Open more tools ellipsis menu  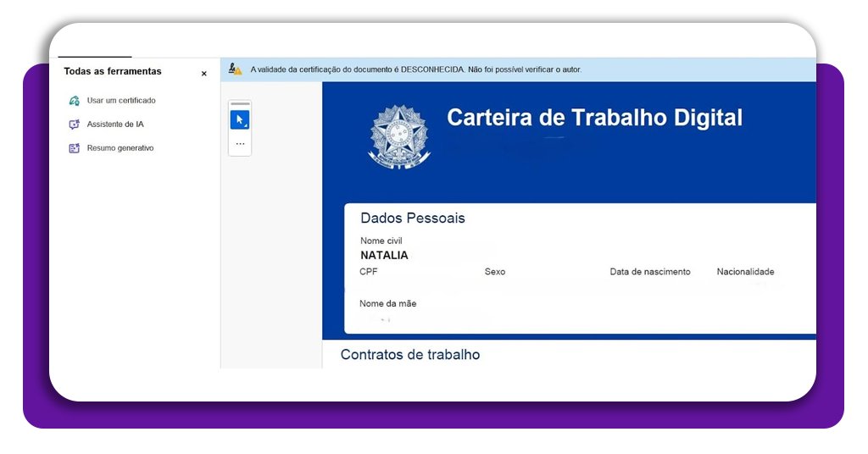tap(240, 144)
